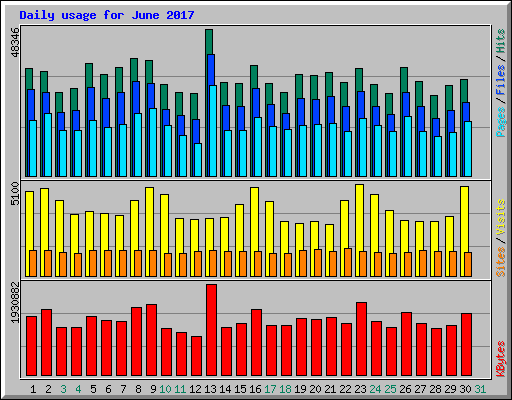Click green weekend day 24 label
This screenshot has height=400, width=512.
click(x=375, y=389)
